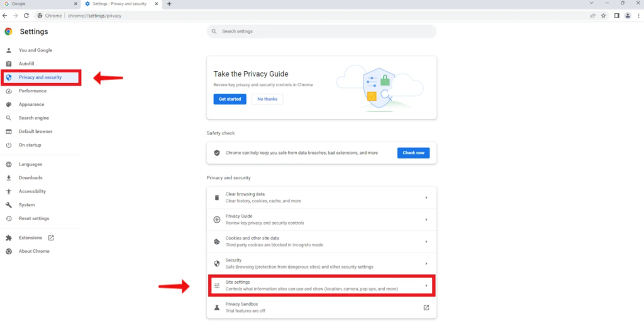Click the System wrench icon
644x334 pixels.
pyautogui.click(x=9, y=205)
